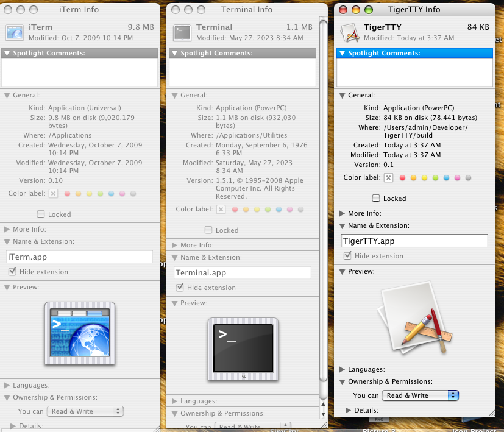This screenshot has height=432, width=504.
Task: Toggle Locked checkbox in Terminal Info
Action: click(x=208, y=230)
